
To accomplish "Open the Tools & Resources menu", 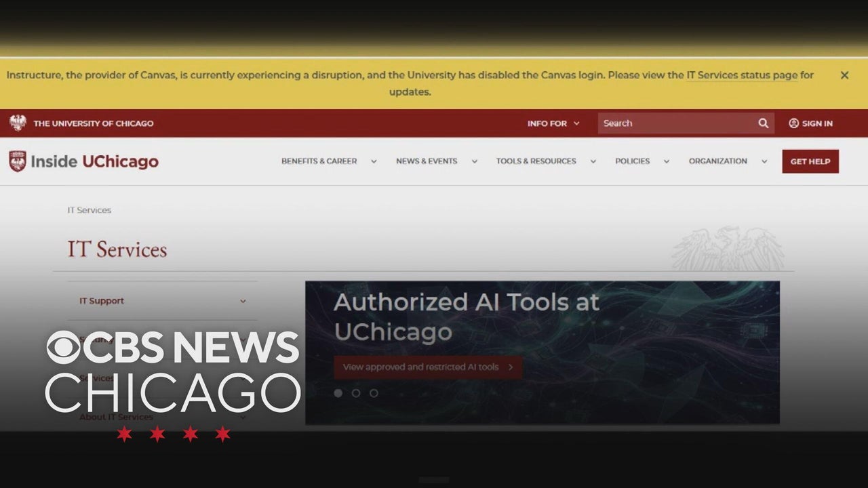I will coord(536,161).
